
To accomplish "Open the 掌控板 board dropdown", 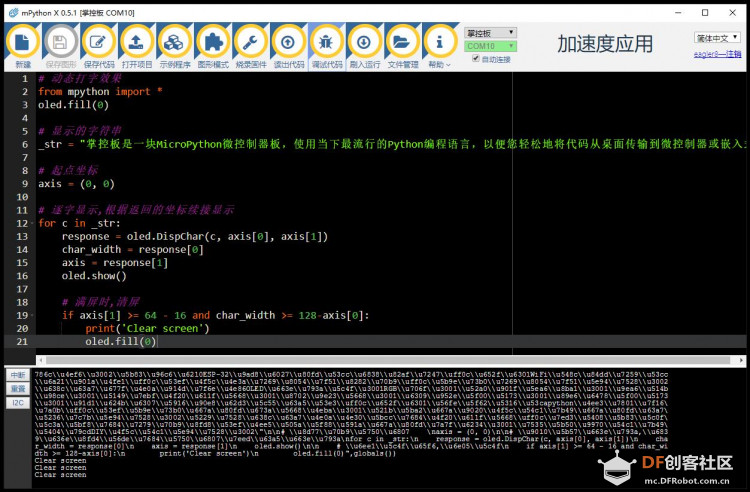I will coord(490,33).
